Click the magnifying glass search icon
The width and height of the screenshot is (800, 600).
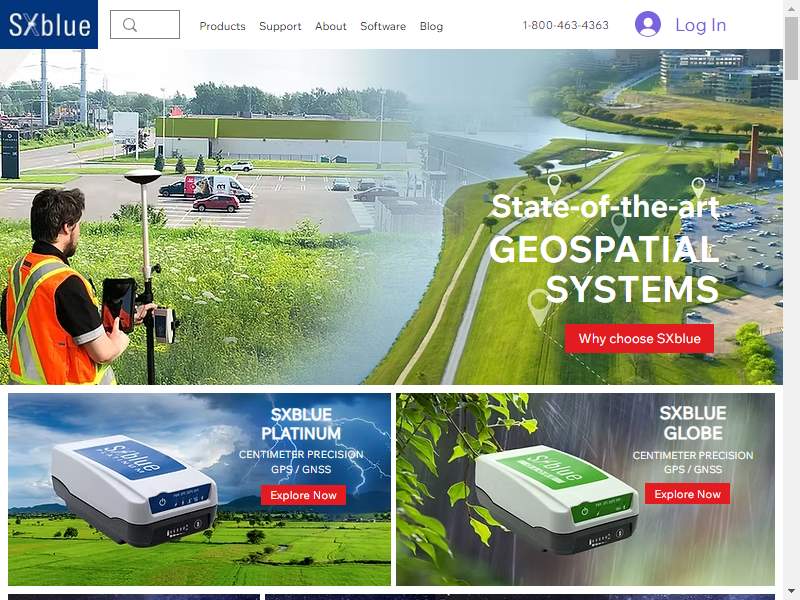pyautogui.click(x=130, y=24)
